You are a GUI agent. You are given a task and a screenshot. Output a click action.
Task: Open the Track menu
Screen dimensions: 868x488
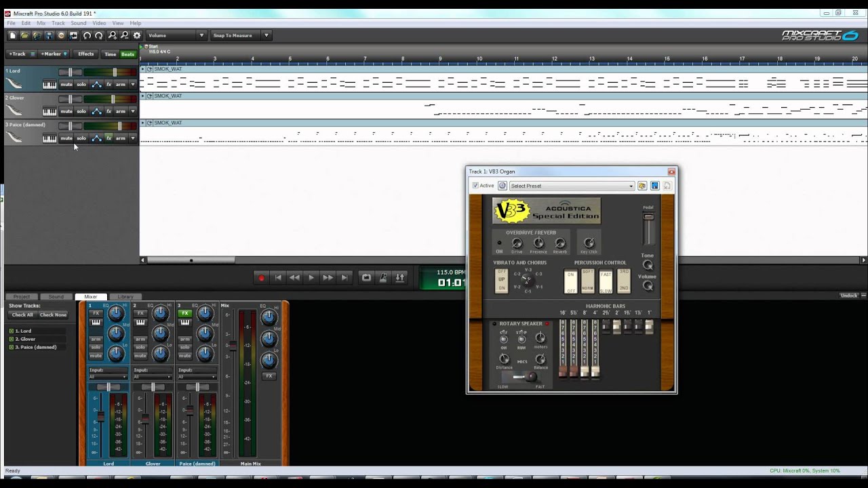(58, 23)
